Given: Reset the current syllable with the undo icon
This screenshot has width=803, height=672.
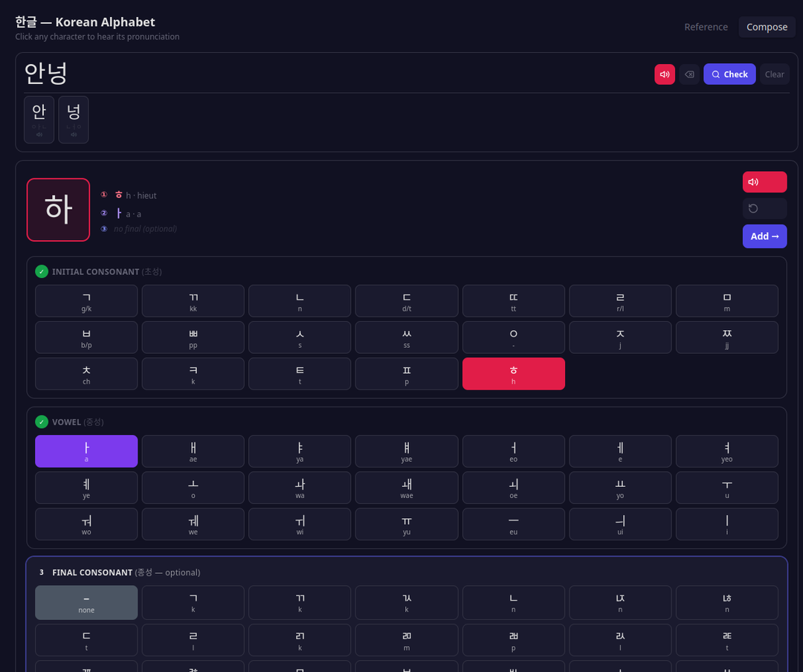Looking at the screenshot, I should pos(764,209).
